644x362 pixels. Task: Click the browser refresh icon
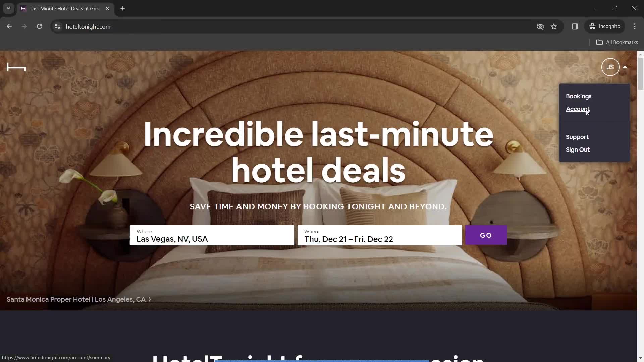39,26
